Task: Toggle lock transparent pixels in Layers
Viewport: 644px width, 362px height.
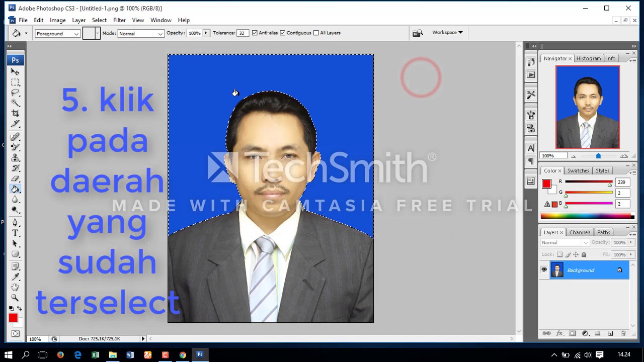Action: pos(559,254)
